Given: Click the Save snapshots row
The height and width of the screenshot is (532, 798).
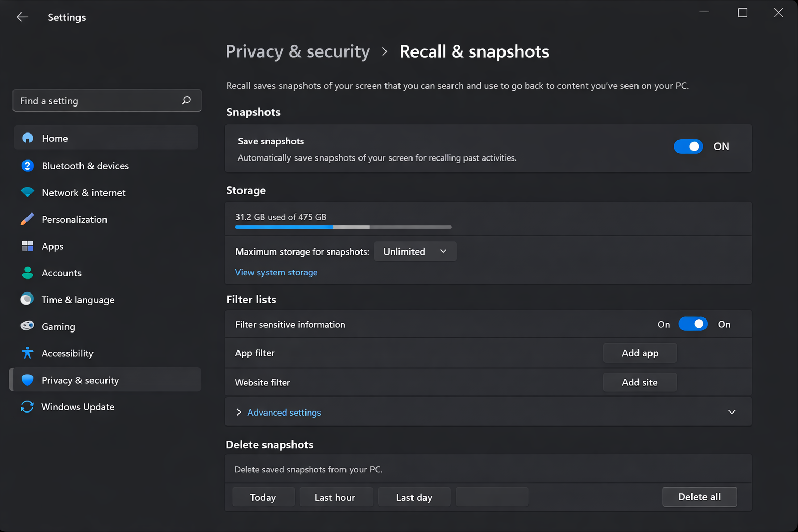Looking at the screenshot, I should coord(488,148).
